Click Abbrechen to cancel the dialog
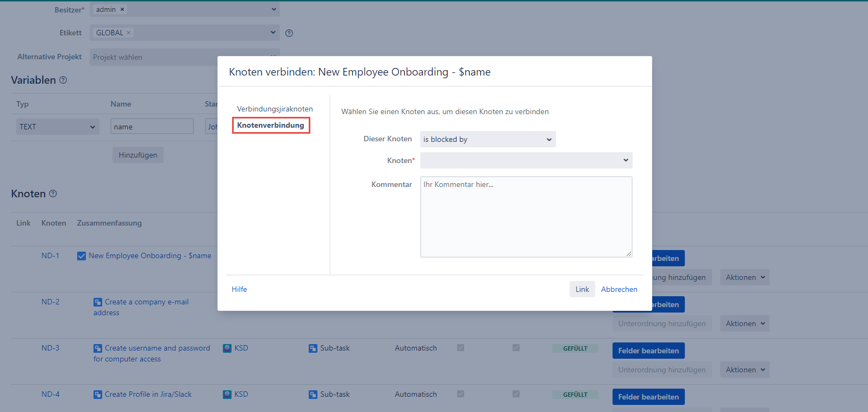 coord(619,289)
